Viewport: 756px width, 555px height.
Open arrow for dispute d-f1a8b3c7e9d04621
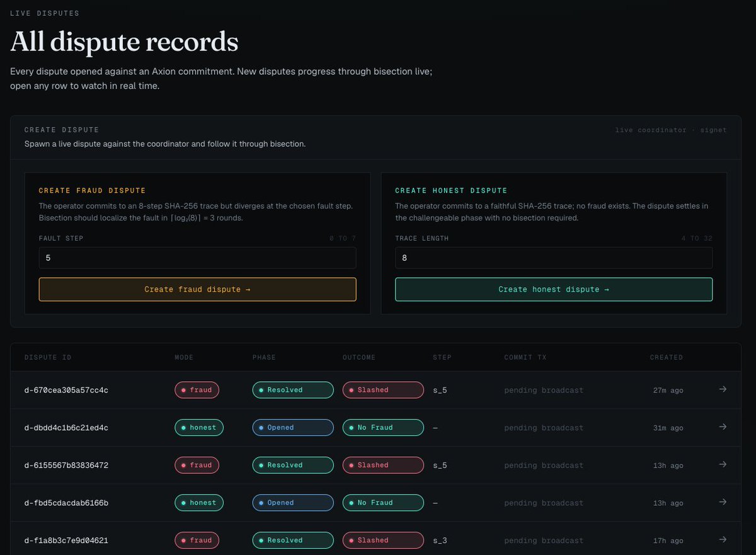pyautogui.click(x=723, y=540)
